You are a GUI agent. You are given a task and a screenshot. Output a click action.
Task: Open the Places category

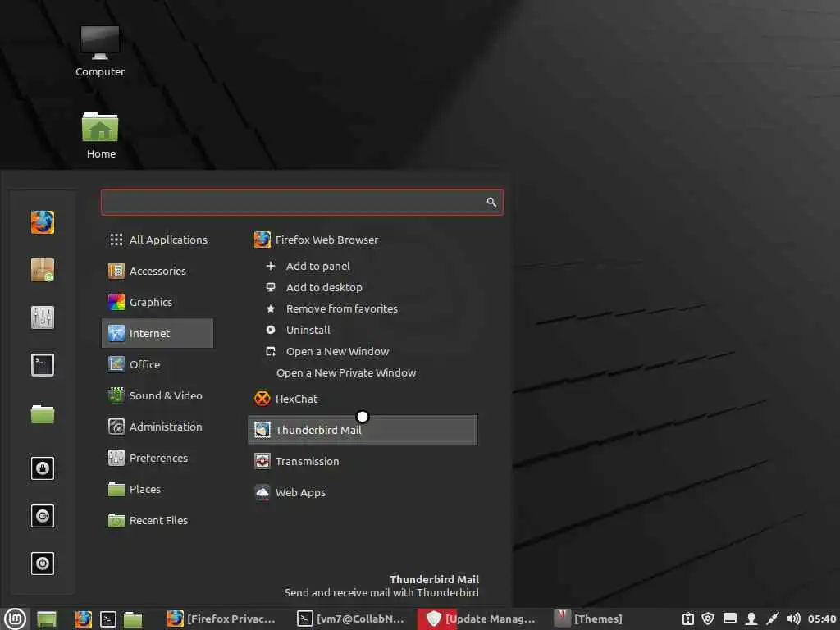coord(157,489)
